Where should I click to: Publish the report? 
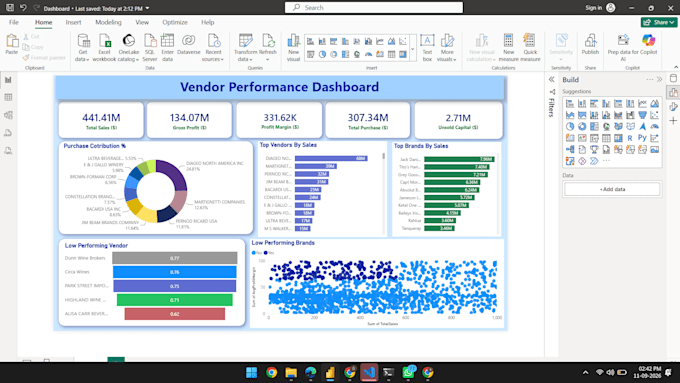[590, 45]
